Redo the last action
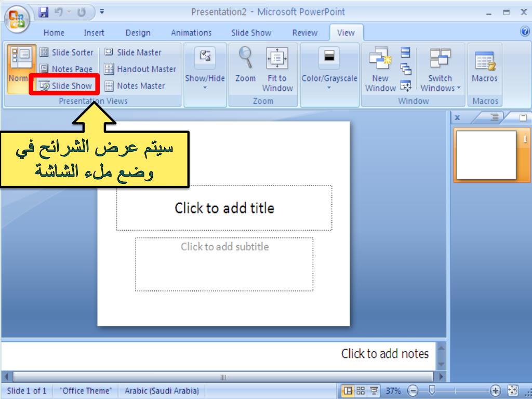532x399 pixels. click(x=82, y=12)
